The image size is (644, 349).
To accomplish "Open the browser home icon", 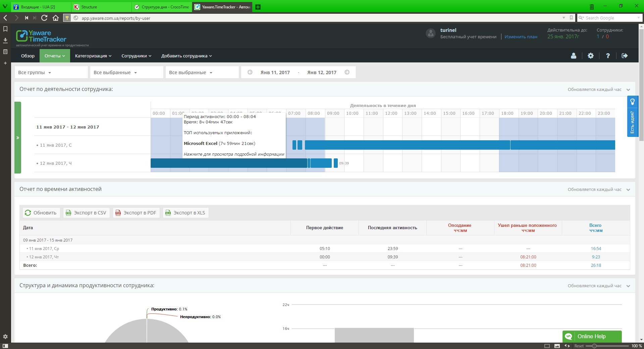I will pyautogui.click(x=56, y=18).
